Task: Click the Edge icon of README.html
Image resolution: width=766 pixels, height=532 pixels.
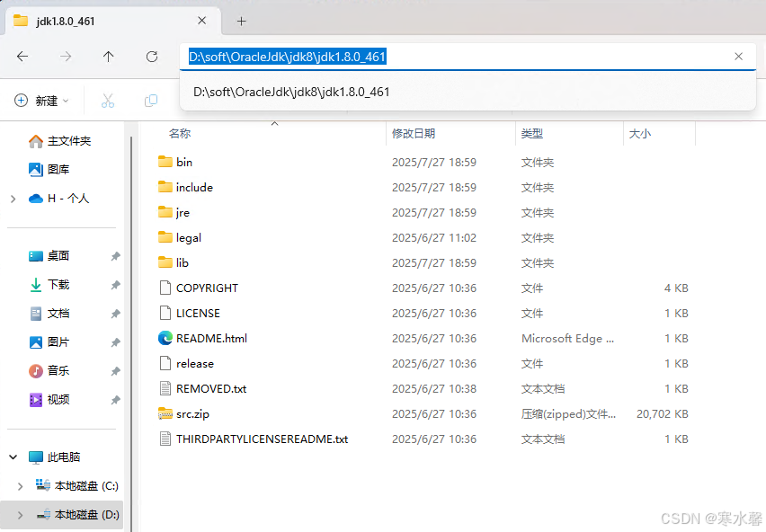Action: 165,338
